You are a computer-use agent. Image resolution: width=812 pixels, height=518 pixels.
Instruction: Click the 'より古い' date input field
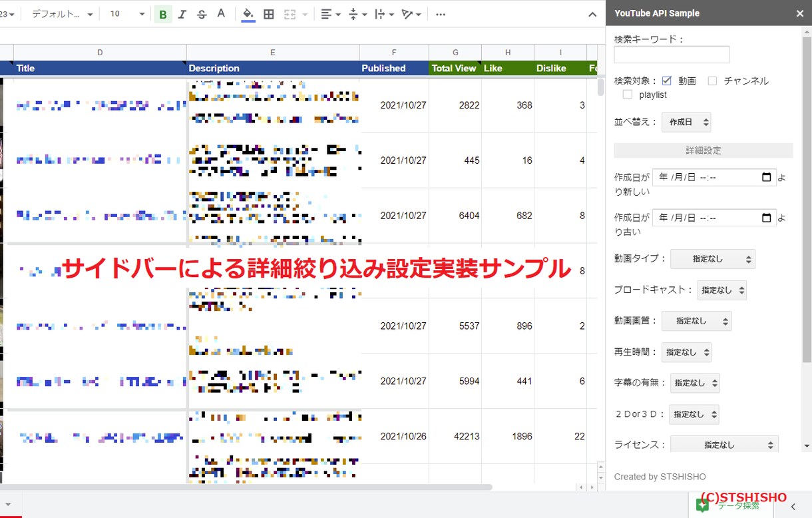tap(714, 218)
